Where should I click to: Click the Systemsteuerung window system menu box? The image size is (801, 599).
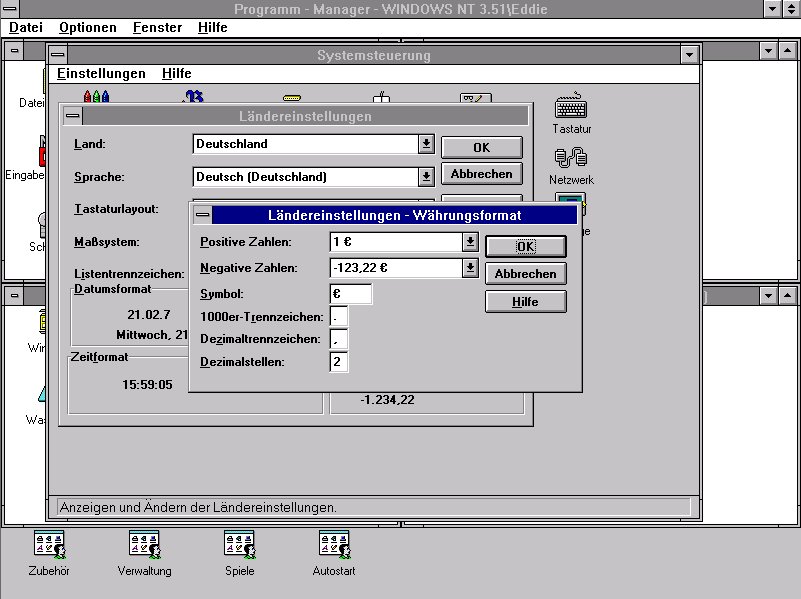pos(59,56)
